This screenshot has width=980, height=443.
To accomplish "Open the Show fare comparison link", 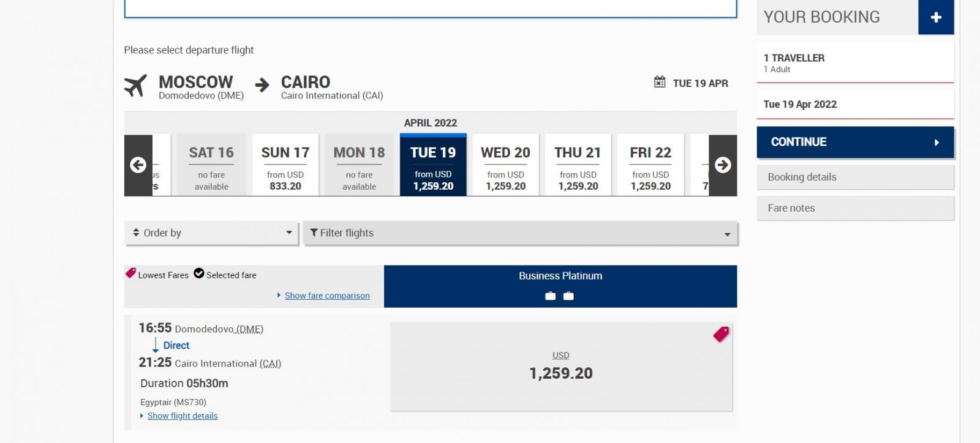I will 327,296.
